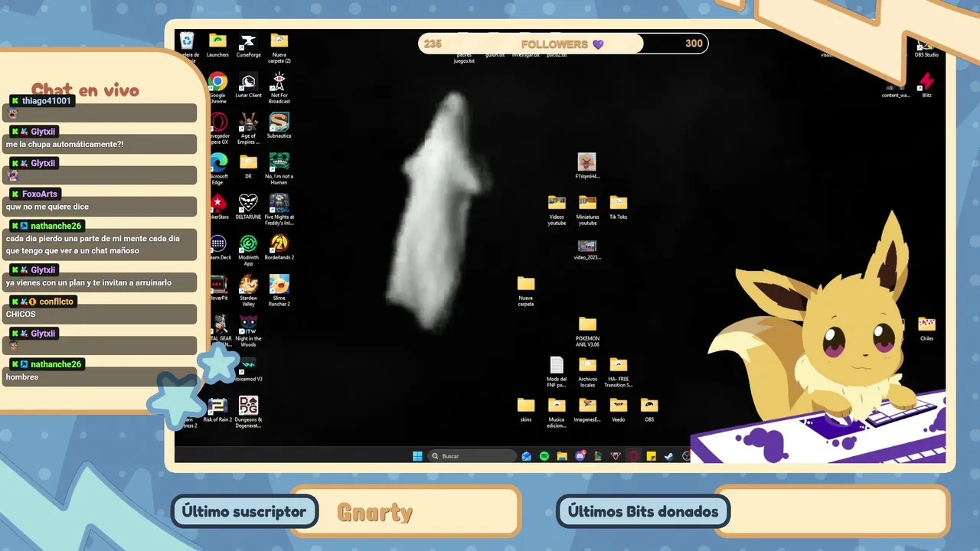
Task: Open the HA- FREE Transition folder
Action: click(618, 372)
